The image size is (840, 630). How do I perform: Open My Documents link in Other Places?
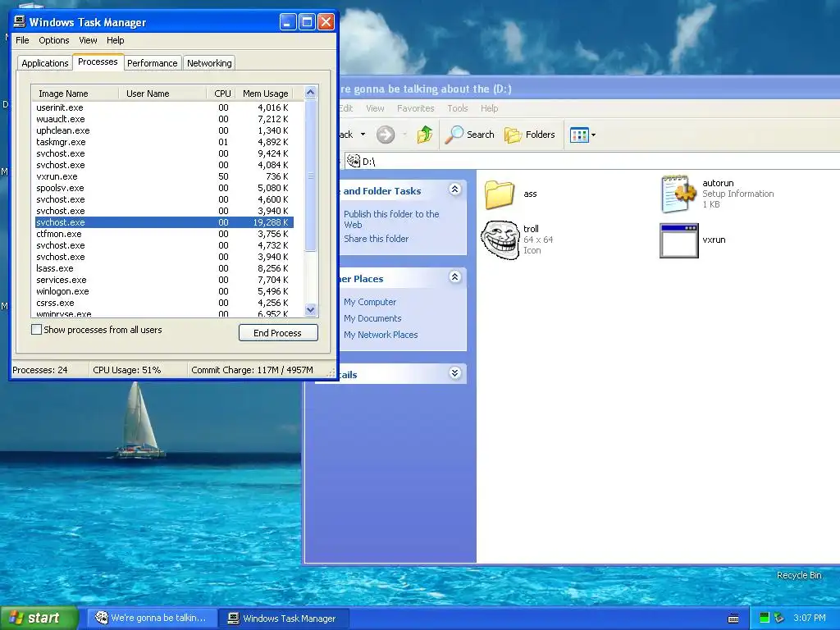coord(372,318)
